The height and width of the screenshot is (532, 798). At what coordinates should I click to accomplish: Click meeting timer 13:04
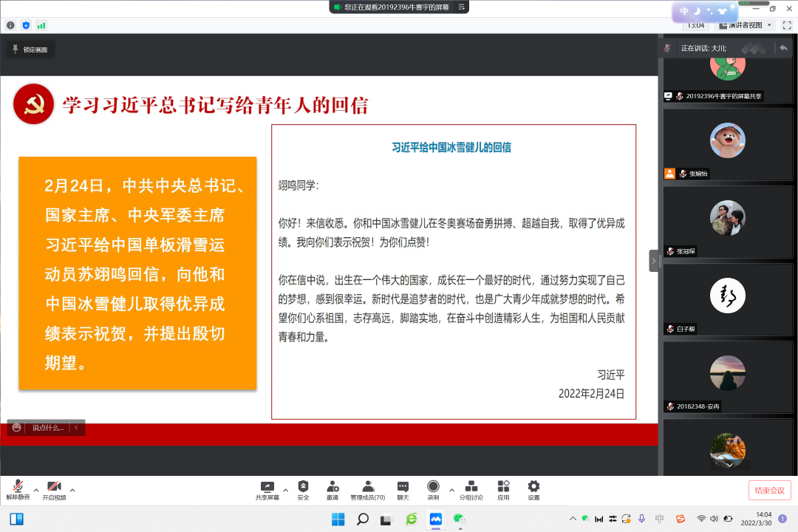click(x=696, y=25)
